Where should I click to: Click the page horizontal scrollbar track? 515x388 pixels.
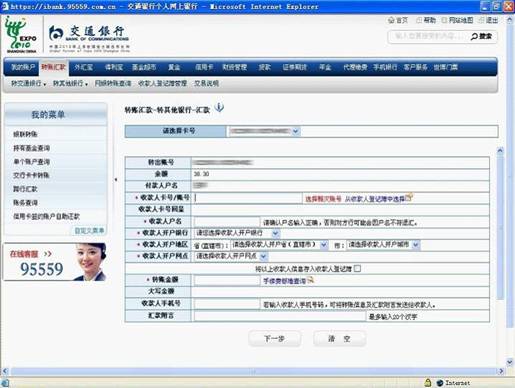click(253, 371)
